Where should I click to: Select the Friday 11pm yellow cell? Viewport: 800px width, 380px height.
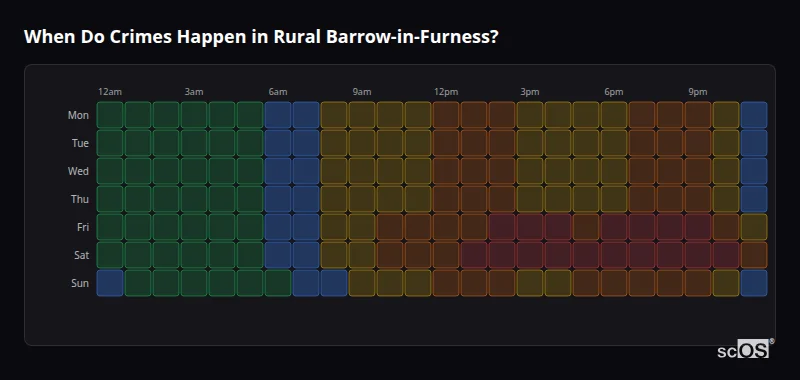754,227
